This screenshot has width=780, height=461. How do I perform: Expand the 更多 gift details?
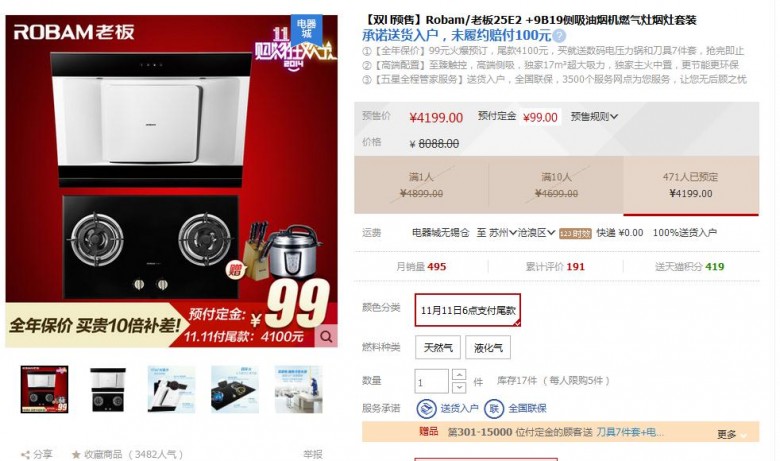coord(732,435)
